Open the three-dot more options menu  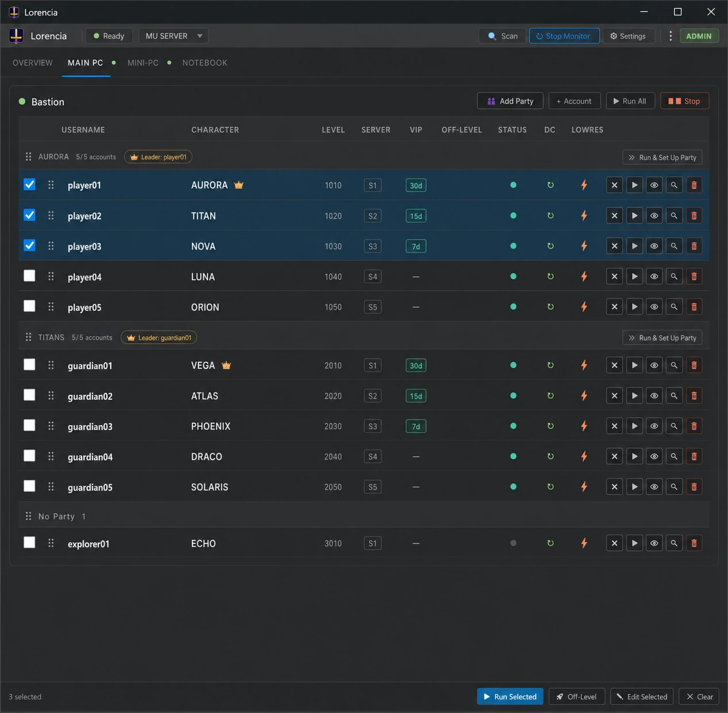(x=671, y=36)
